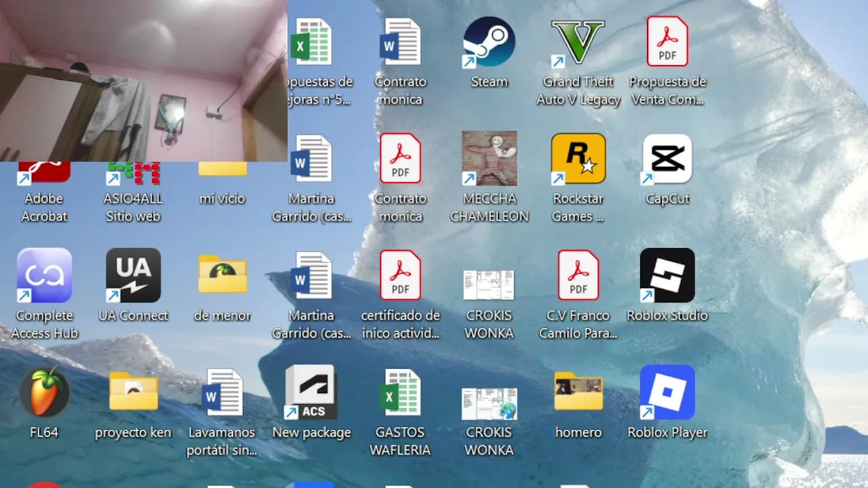Viewport: 868px width, 488px height.
Task: Launch Grand Theft Auto V Legacy
Action: [578, 42]
